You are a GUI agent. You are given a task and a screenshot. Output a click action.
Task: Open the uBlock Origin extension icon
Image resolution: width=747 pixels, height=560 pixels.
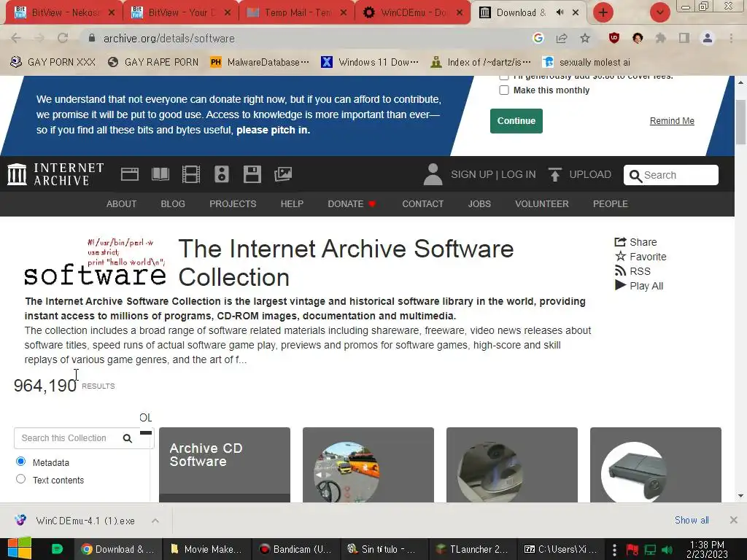point(614,38)
